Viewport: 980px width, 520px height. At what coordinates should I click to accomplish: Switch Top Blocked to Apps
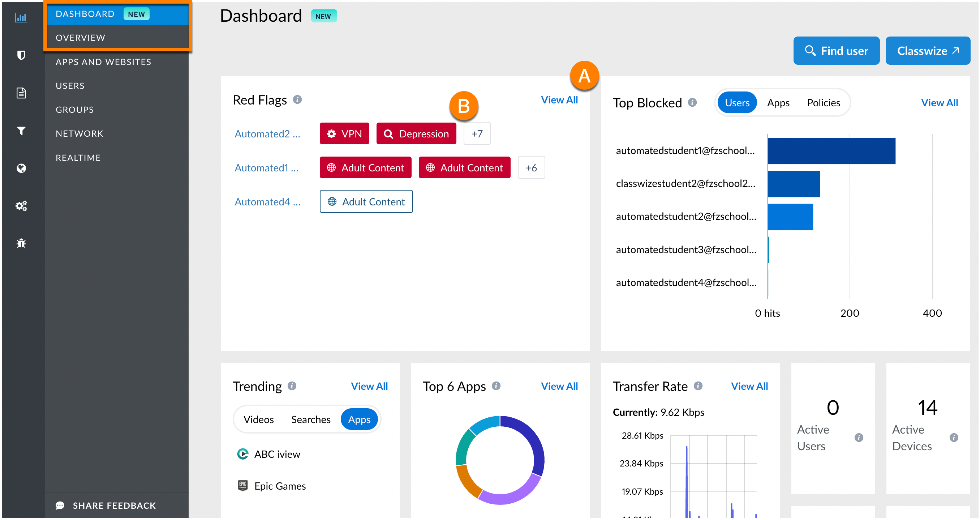pyautogui.click(x=778, y=103)
